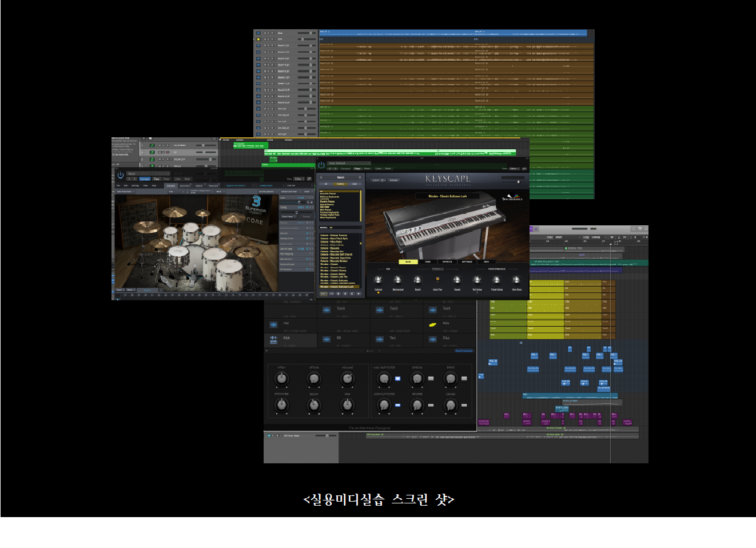Screen dimensions: 756x548
Task: Select SN pad waveform icon
Action: (x=327, y=339)
